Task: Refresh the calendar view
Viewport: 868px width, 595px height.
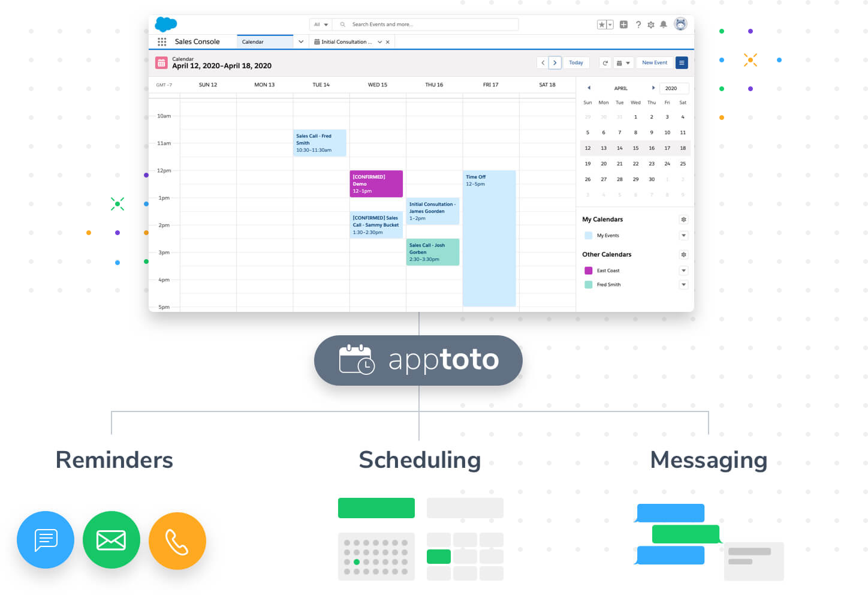Action: click(x=605, y=63)
